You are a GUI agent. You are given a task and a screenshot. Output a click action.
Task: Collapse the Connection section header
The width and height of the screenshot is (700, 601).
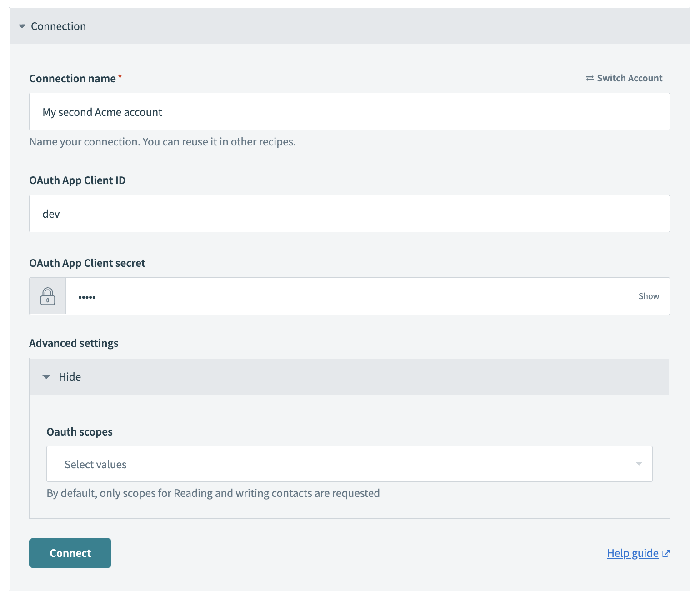21,26
